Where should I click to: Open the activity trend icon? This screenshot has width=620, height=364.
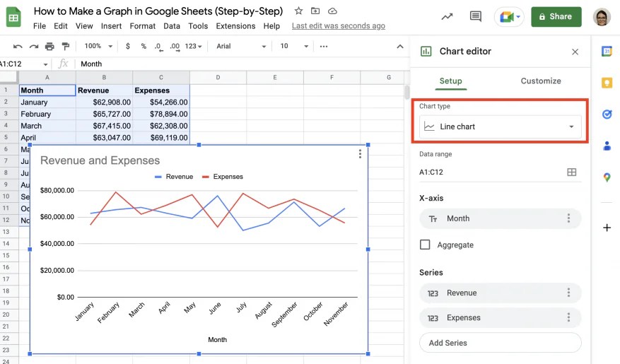[448, 16]
